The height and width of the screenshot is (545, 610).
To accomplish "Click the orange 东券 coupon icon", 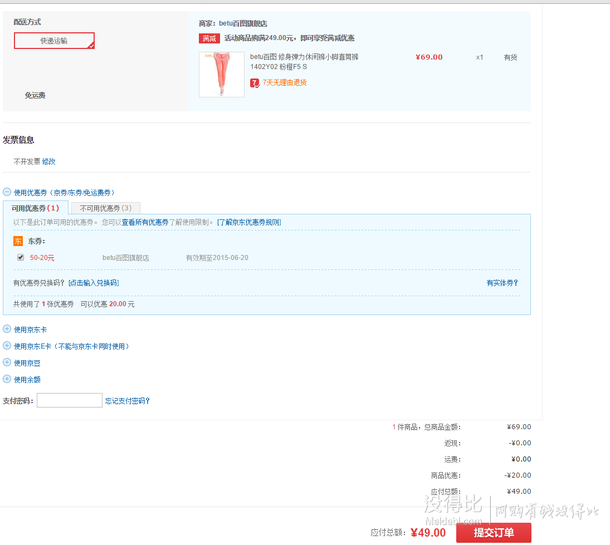I will coord(18,240).
